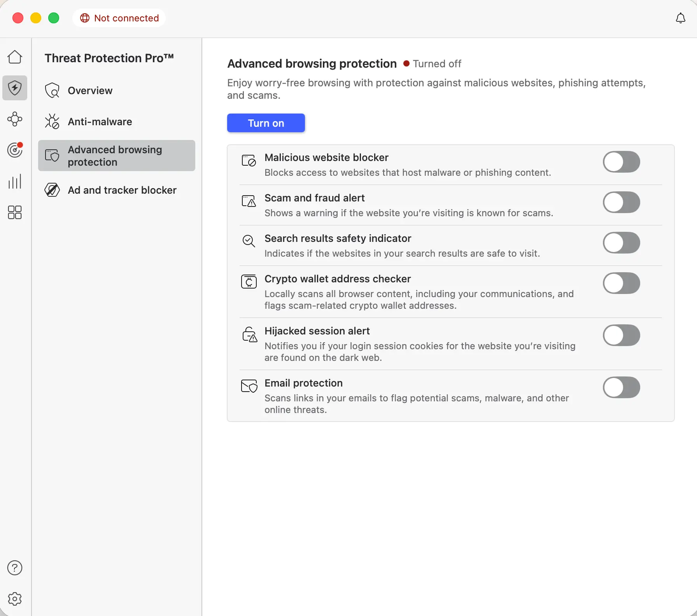Enable the Malicious website blocker toggle
The width and height of the screenshot is (697, 616).
[621, 162]
